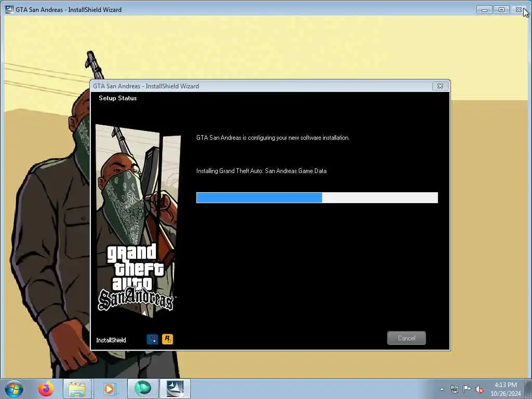Screen dimensions: 532x399
Task: Open the Windows Start menu
Action: (x=14, y=389)
